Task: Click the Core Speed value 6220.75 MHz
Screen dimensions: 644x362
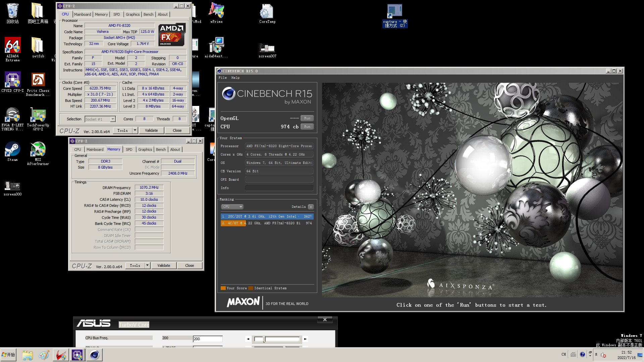Action: (x=100, y=88)
